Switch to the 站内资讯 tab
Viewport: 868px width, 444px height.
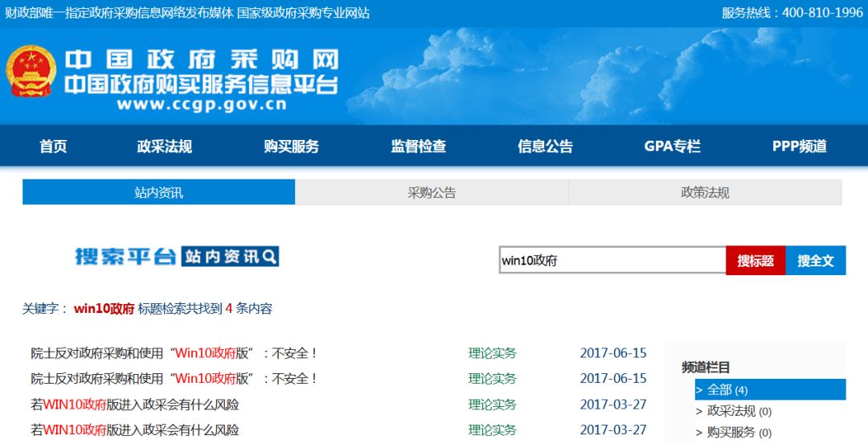159,192
